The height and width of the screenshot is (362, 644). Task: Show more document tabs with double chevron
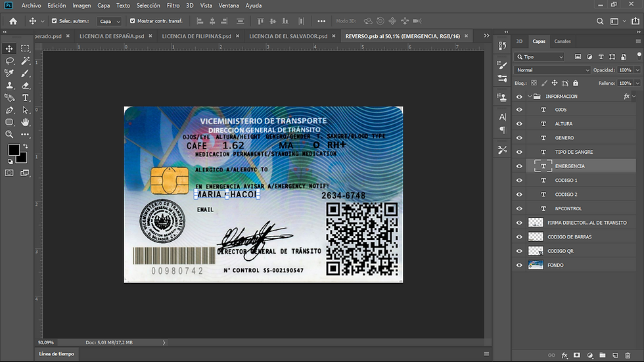(x=487, y=35)
